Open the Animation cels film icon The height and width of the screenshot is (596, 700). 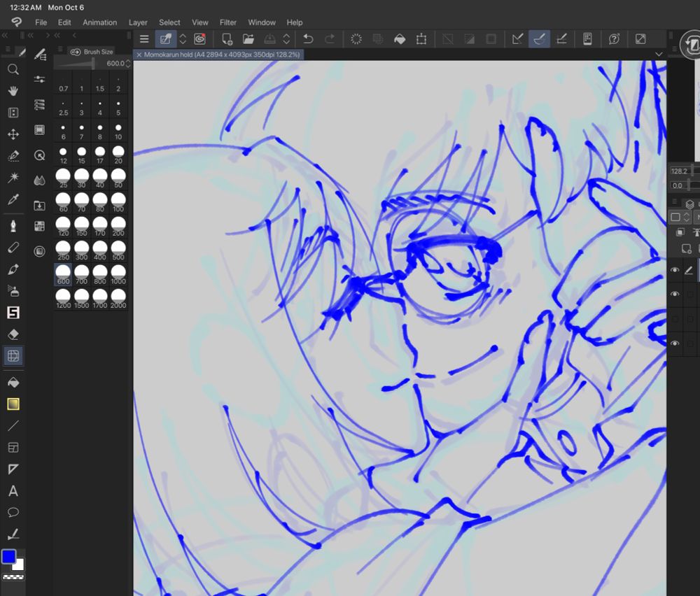[40, 130]
